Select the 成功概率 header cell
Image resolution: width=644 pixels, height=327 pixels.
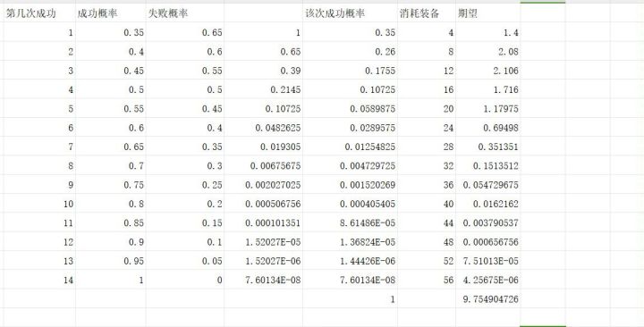(111, 13)
